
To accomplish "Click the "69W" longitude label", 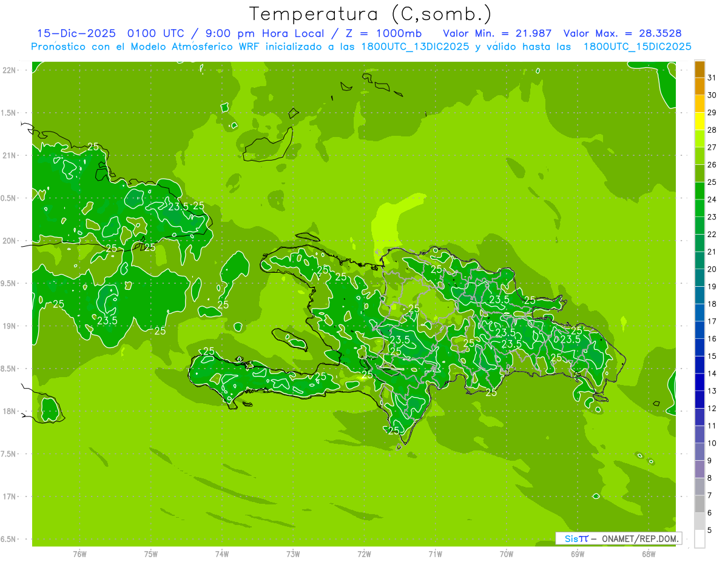I will (577, 554).
